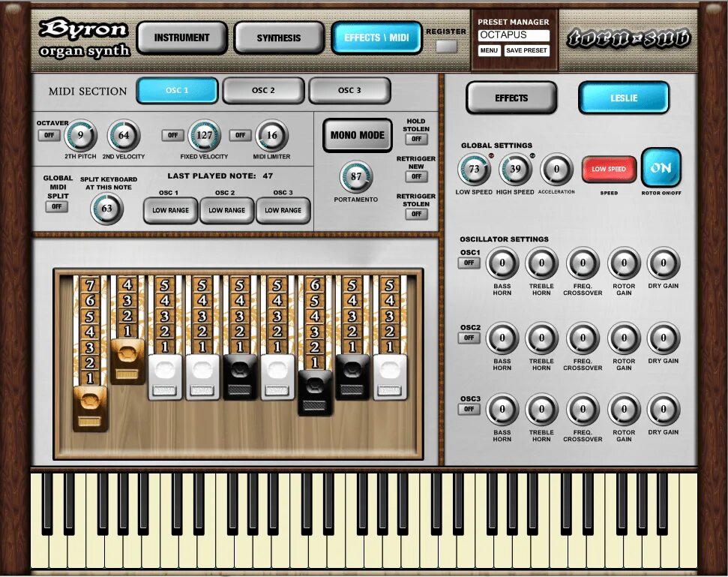
Task: Click the OCTAPUS preset name field
Action: [x=514, y=35]
